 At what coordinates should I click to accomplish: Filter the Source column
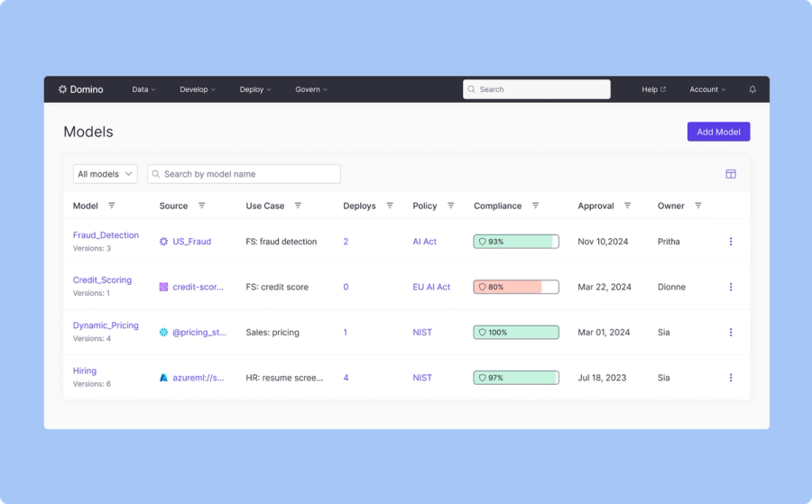tap(201, 206)
